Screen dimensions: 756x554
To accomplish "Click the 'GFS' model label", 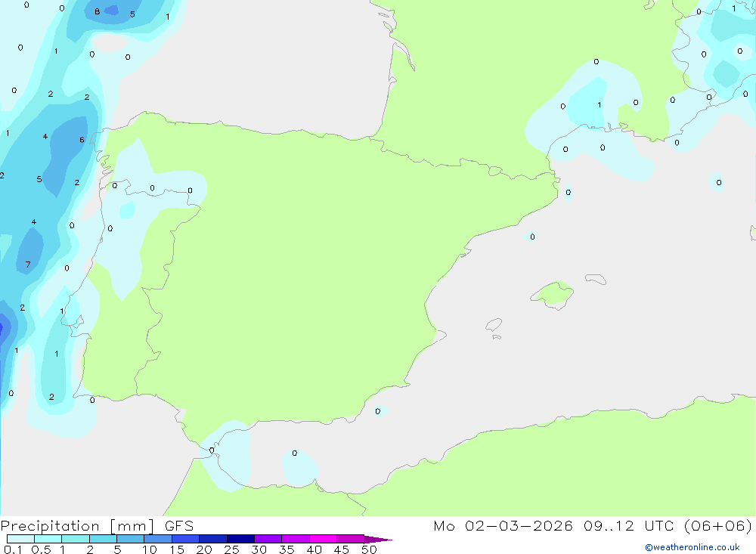I will [179, 526].
